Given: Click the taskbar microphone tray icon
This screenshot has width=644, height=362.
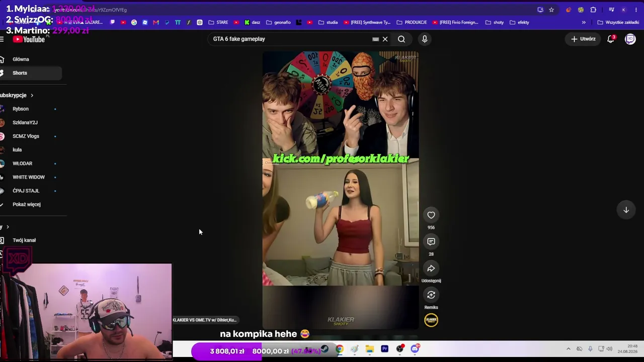Looking at the screenshot, I should click(590, 349).
